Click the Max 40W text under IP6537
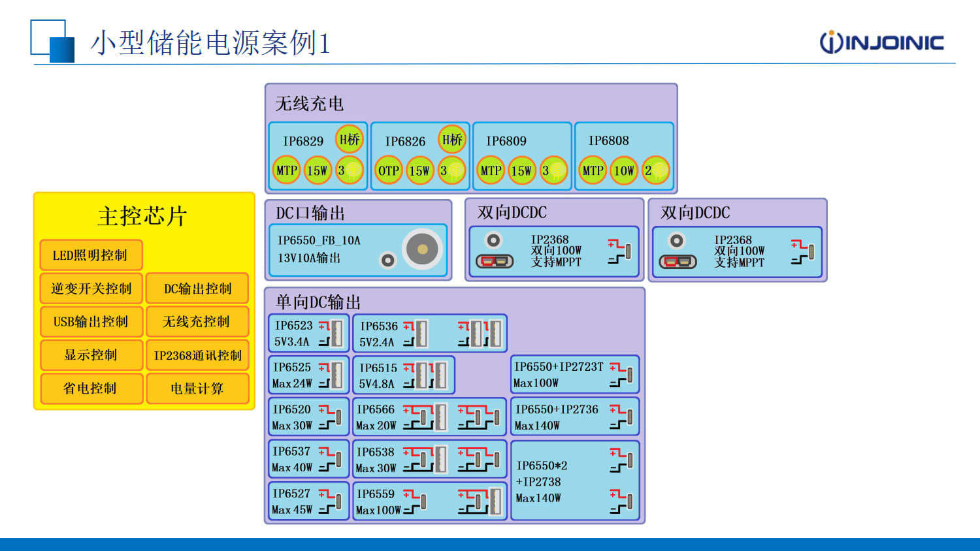The image size is (980, 551). click(292, 467)
